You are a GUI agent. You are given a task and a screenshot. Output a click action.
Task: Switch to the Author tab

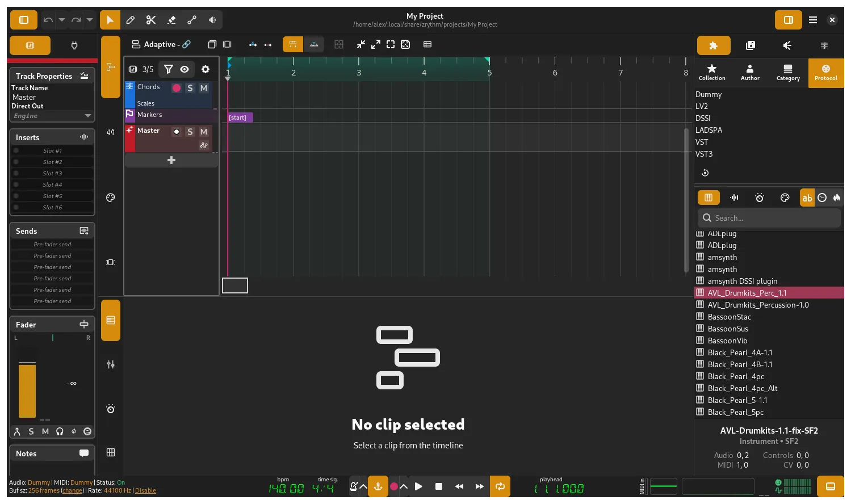tap(750, 73)
